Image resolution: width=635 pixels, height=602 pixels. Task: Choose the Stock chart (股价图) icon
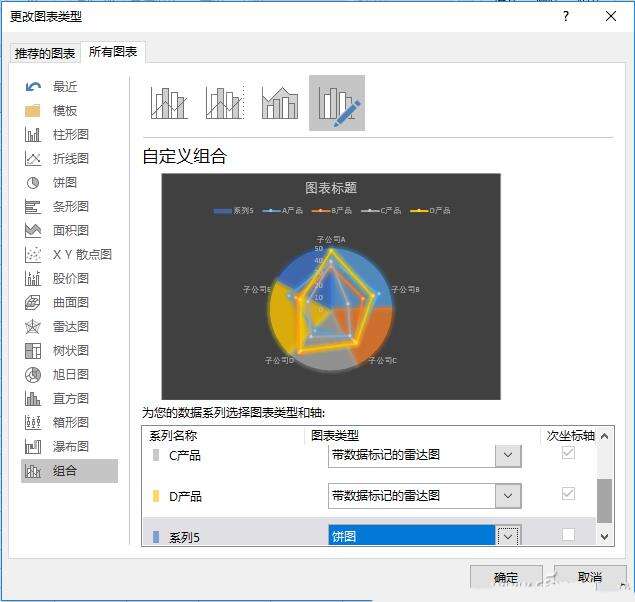[x=33, y=278]
